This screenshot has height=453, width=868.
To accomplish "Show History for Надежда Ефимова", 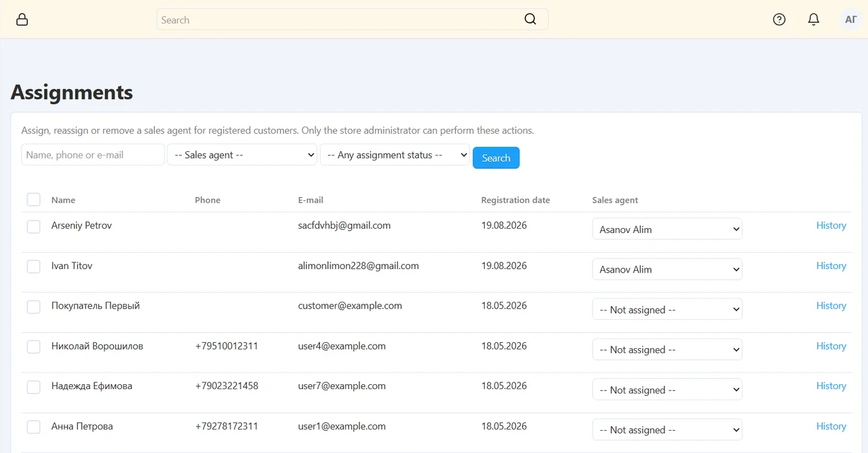I will point(831,386).
